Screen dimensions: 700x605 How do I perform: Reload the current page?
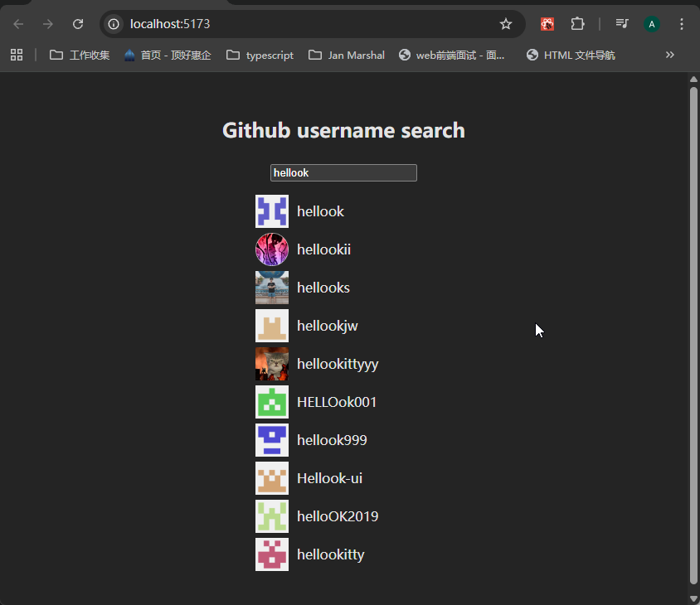click(78, 24)
